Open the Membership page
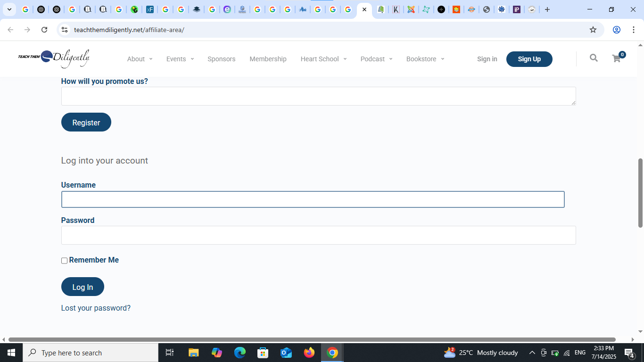Screen dimensions: 644x362 coord(268,59)
